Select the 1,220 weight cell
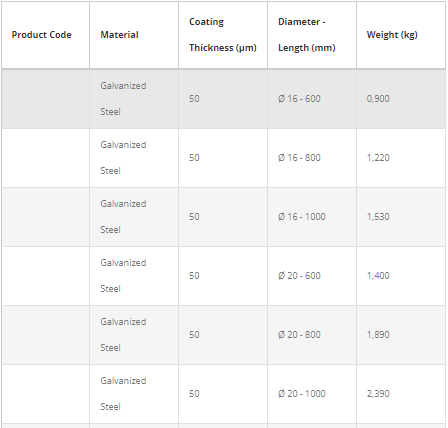Screen dimensions: 448x428 click(x=401, y=158)
